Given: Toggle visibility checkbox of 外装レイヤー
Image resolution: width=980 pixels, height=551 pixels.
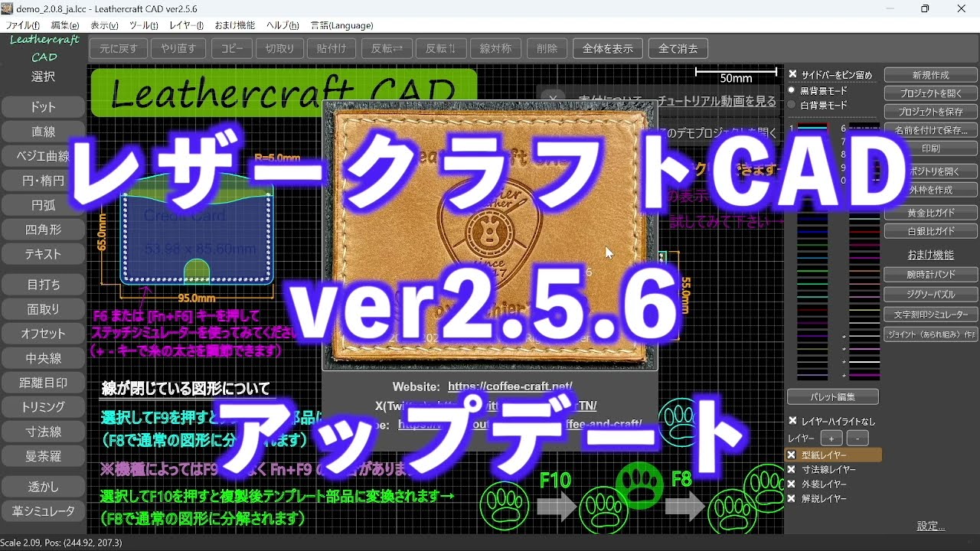Looking at the screenshot, I should coord(792,484).
